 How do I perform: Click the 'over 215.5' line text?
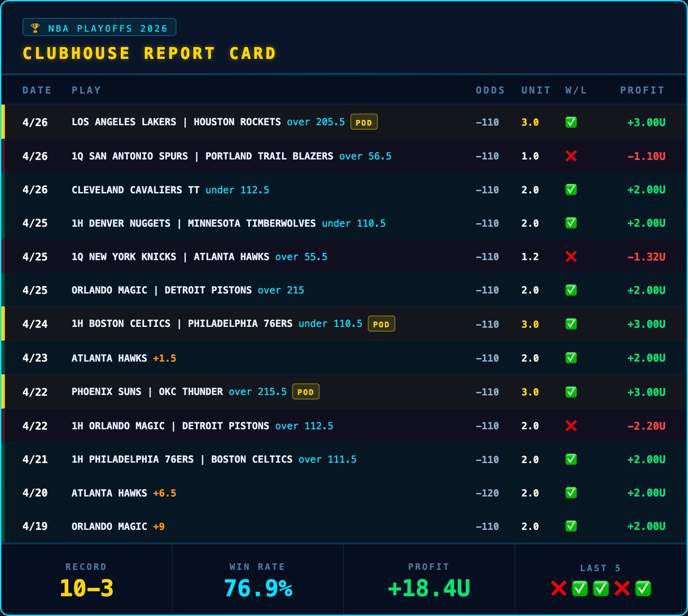point(258,392)
